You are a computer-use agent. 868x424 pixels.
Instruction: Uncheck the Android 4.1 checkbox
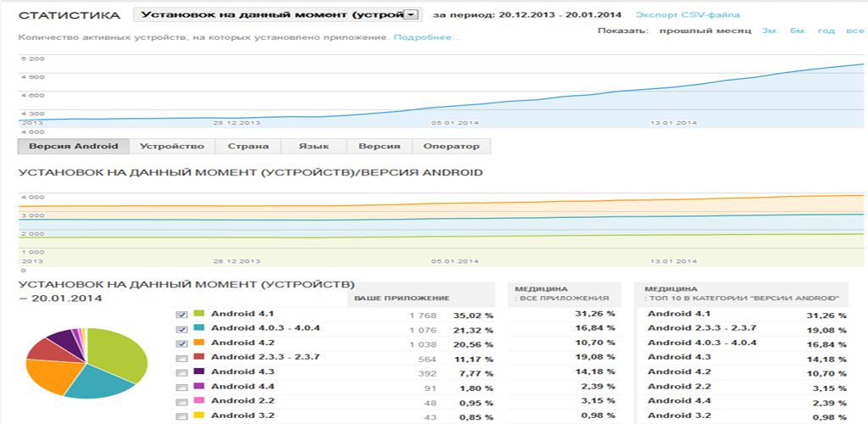[181, 315]
